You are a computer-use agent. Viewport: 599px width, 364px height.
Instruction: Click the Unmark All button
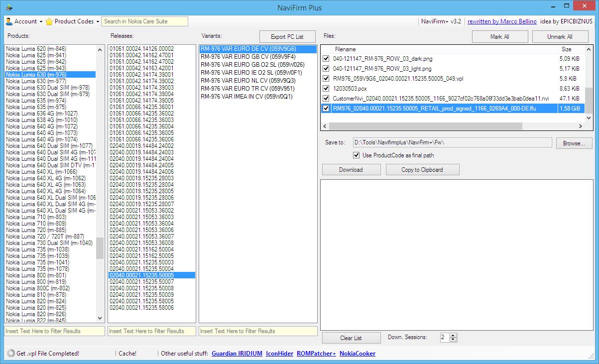tap(560, 37)
